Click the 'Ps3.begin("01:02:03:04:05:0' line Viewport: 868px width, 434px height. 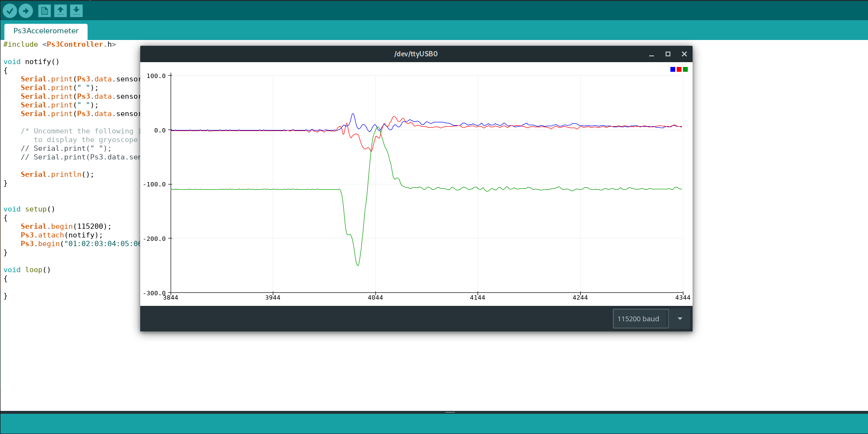pyautogui.click(x=80, y=244)
